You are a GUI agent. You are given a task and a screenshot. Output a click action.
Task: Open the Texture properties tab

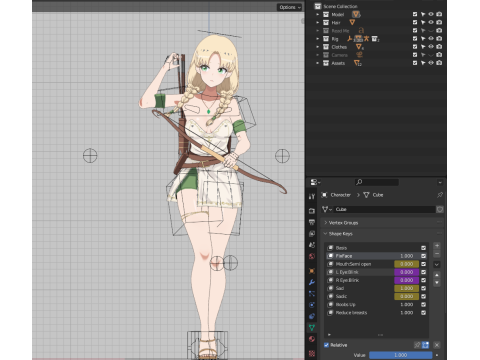pyautogui.click(x=312, y=353)
